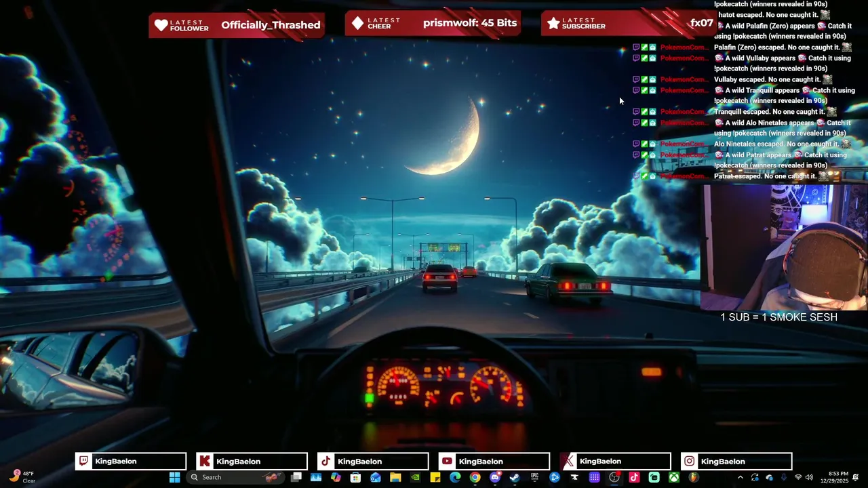Image resolution: width=868 pixels, height=488 pixels.
Task: Open the clock showing 8:53 PM
Action: click(834, 477)
